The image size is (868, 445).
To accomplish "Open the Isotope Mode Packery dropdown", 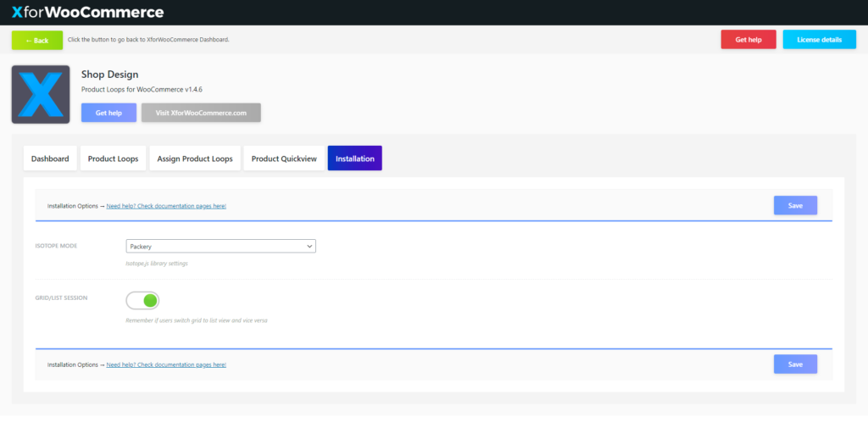I will click(221, 247).
